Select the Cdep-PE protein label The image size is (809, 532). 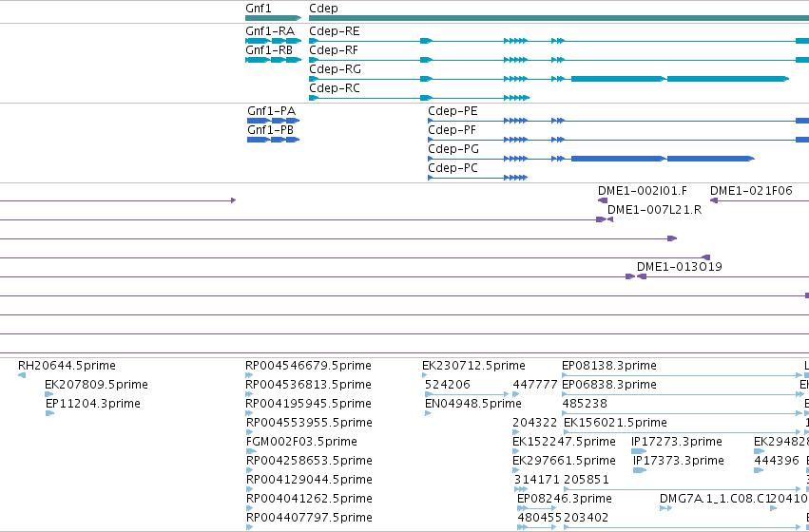[x=453, y=111]
